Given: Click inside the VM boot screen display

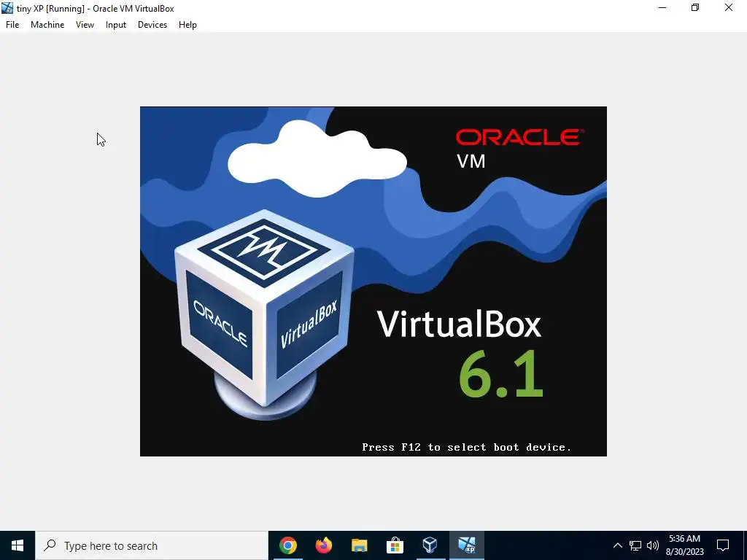Looking at the screenshot, I should coord(373,281).
